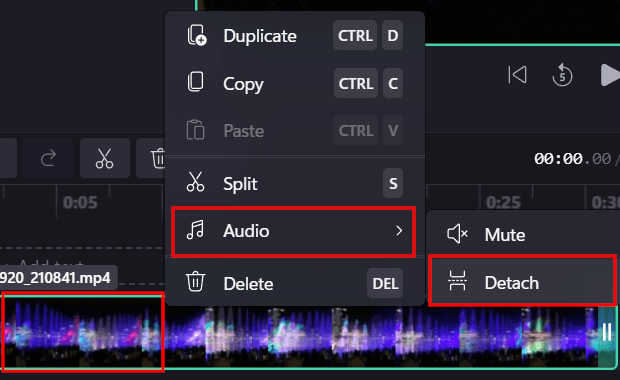Screen dimensions: 620x380
Task: Click the 00:00.00 timecode display
Action: (x=572, y=159)
